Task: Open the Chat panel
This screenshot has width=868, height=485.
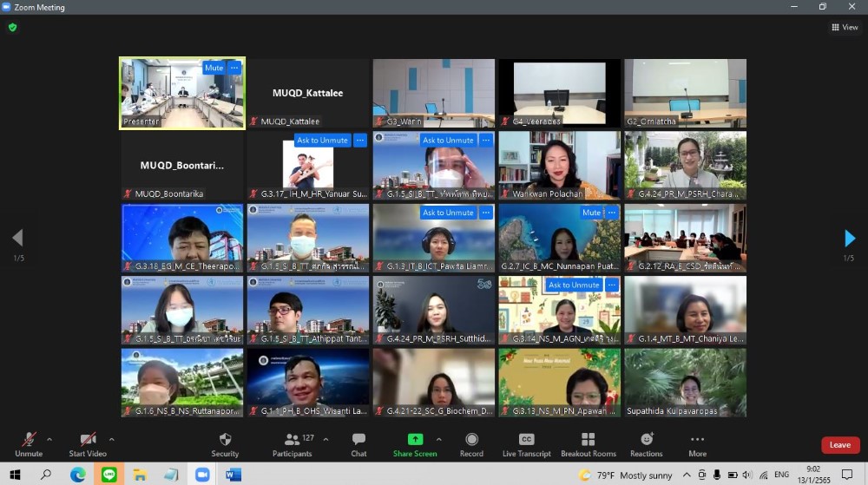Action: [358, 444]
